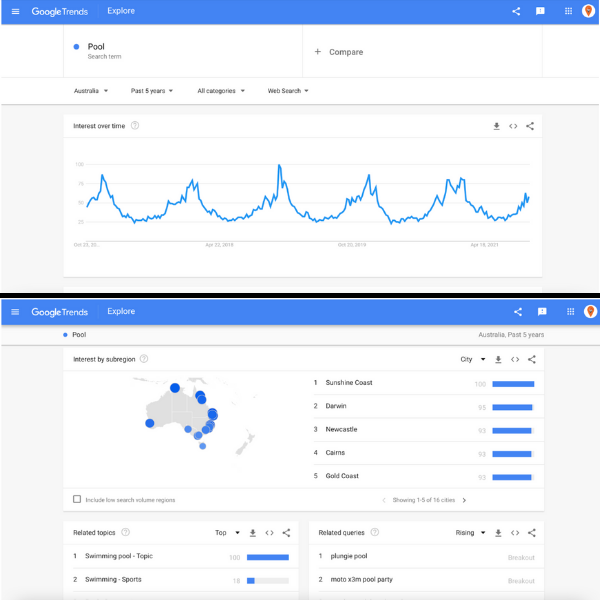The width and height of the screenshot is (600, 600).
Task: Embed the Interest by subregion widget
Action: 515,359
